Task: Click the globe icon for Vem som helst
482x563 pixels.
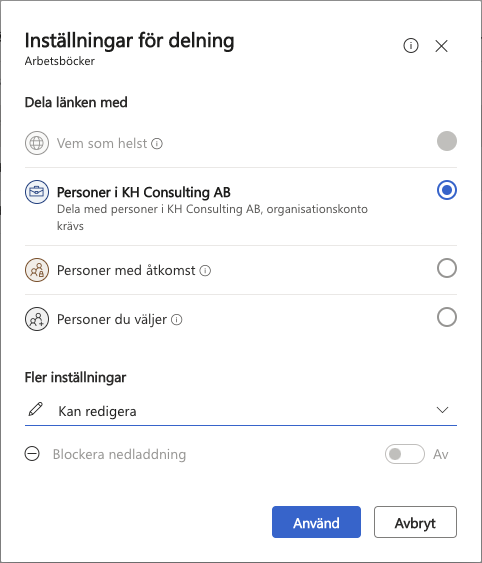Action: [37, 143]
